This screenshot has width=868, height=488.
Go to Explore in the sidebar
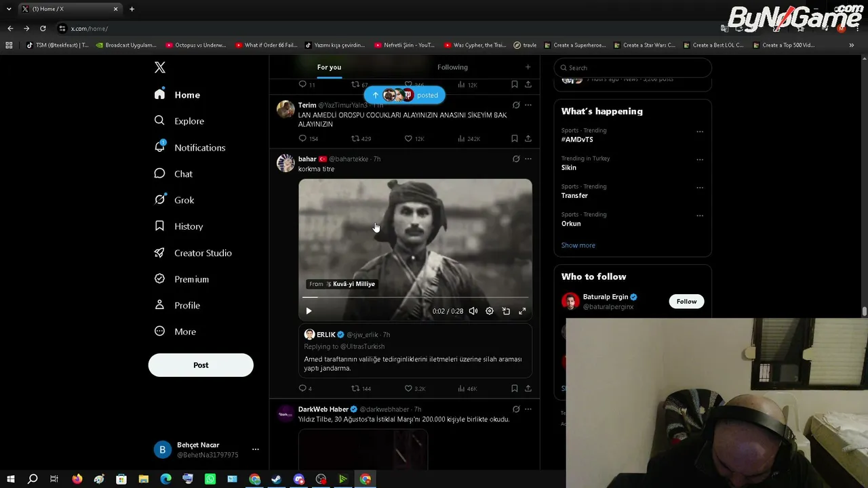coord(180,121)
